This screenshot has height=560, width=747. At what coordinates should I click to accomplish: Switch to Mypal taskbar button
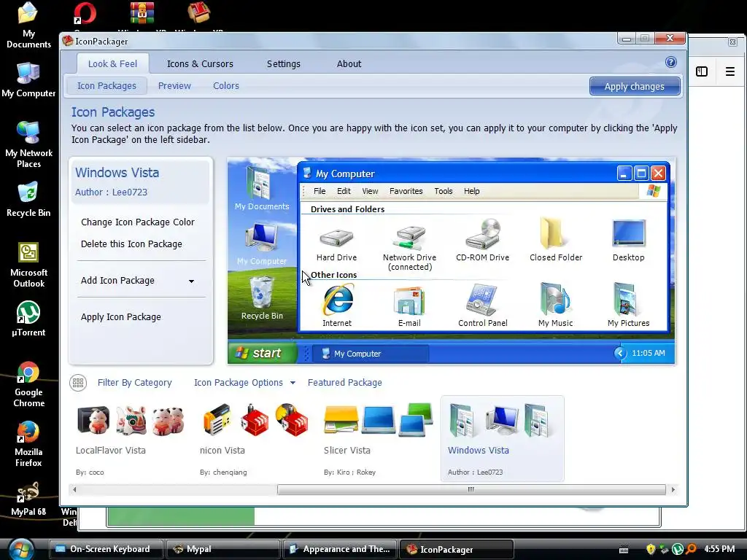(222, 549)
